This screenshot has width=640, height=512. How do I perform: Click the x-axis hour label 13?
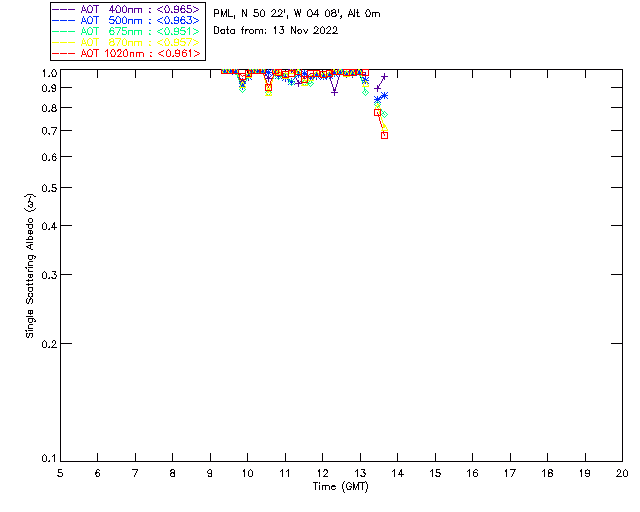click(360, 473)
